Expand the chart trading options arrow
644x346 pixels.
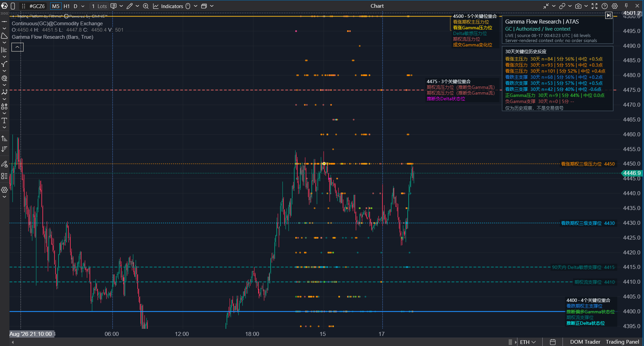pos(121,6)
